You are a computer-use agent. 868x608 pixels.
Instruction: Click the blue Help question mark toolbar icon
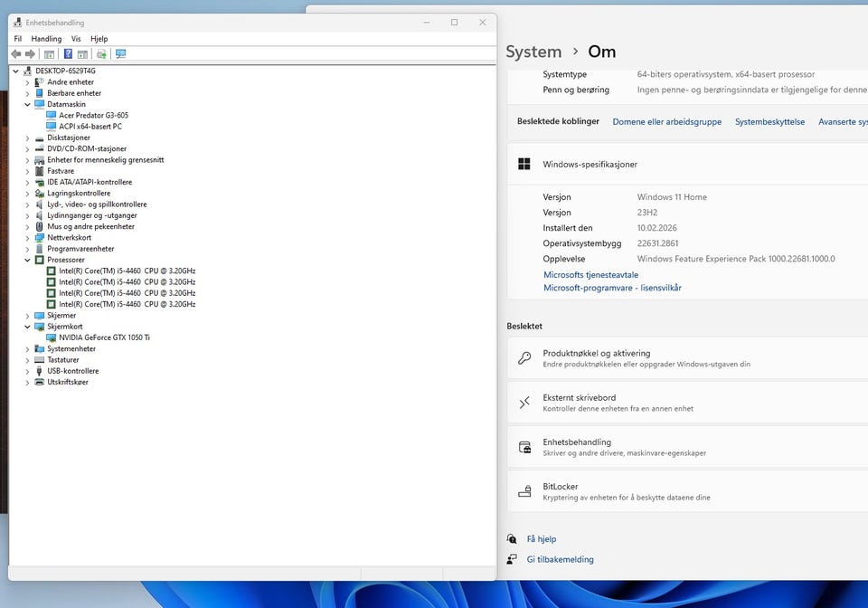pos(68,54)
